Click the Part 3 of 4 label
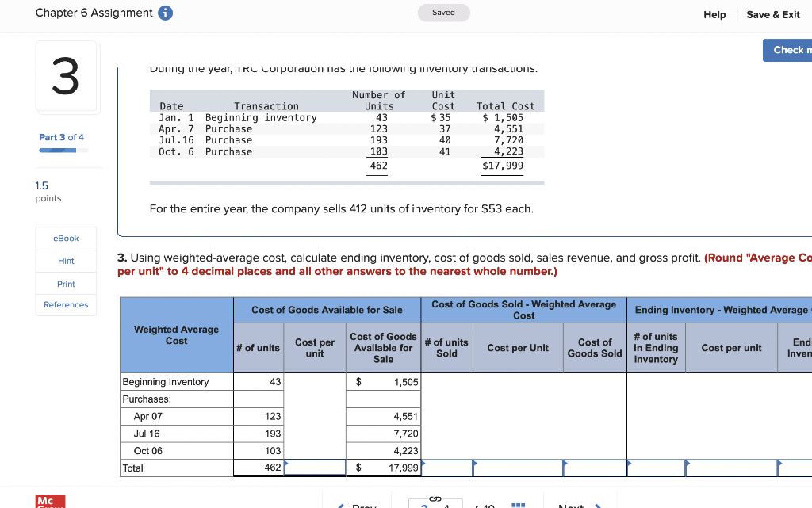This screenshot has height=508, width=812. [x=62, y=136]
